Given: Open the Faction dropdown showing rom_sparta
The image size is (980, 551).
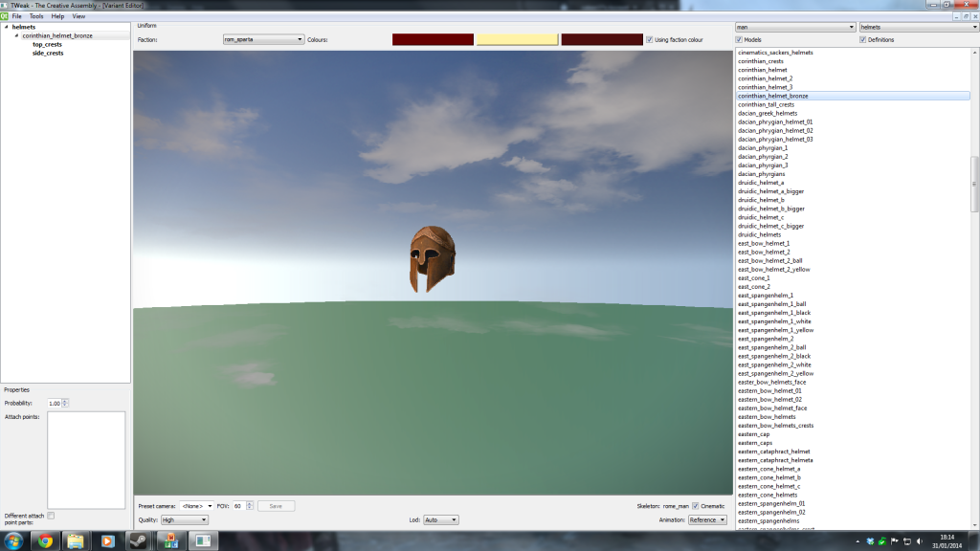Looking at the screenshot, I should [x=262, y=40].
